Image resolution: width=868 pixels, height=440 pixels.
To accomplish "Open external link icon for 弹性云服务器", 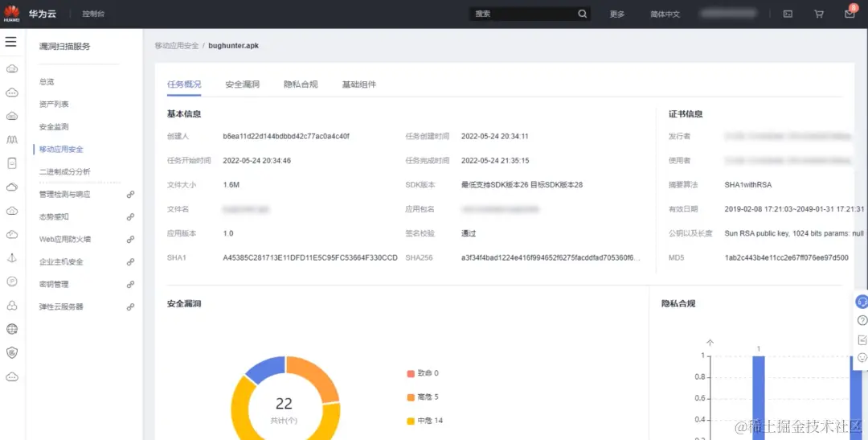I will click(x=130, y=307).
